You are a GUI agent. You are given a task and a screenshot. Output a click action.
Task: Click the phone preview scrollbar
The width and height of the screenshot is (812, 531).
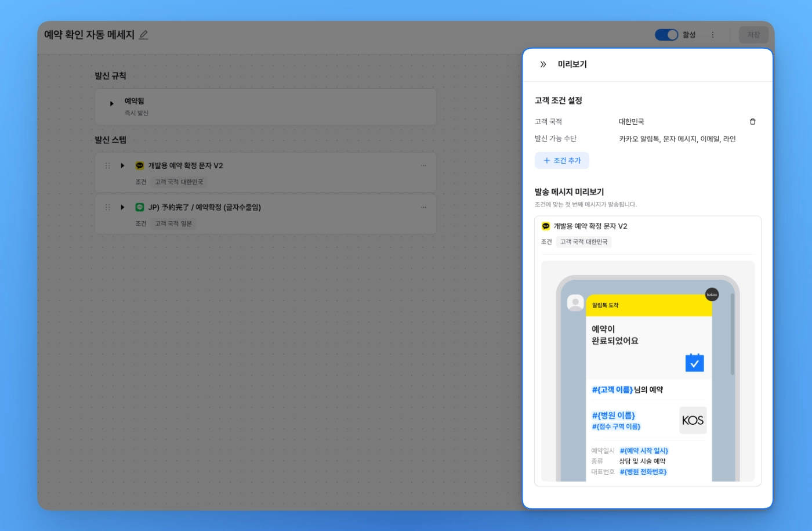[x=733, y=335]
